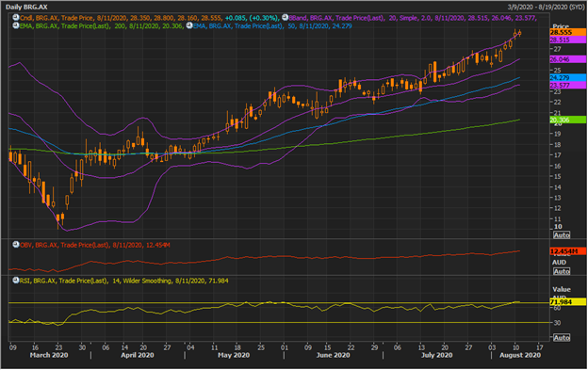588x370 pixels.
Task: Click the BBand indicator legend icon
Action: (x=285, y=18)
